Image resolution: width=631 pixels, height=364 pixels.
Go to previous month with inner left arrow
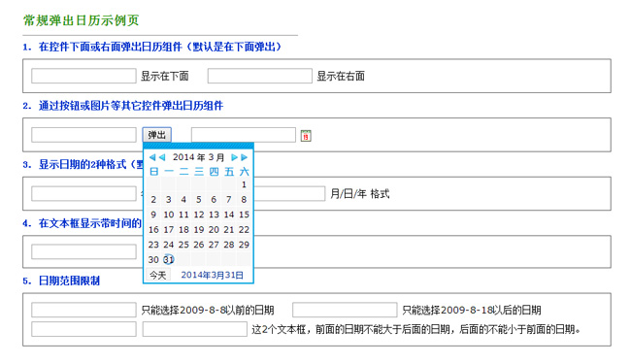point(162,157)
